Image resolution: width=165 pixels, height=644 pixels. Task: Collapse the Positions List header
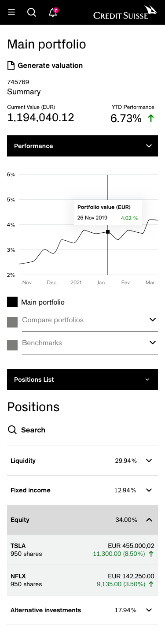click(x=82, y=380)
